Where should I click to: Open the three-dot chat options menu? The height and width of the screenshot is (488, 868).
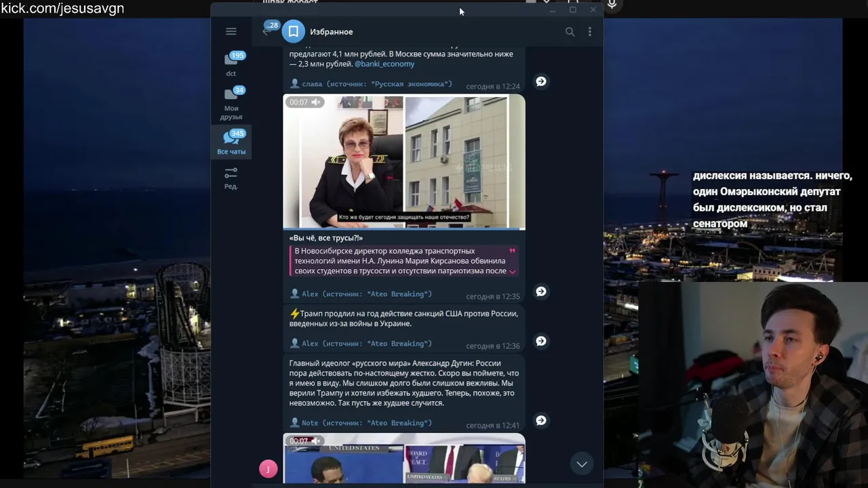tap(590, 31)
